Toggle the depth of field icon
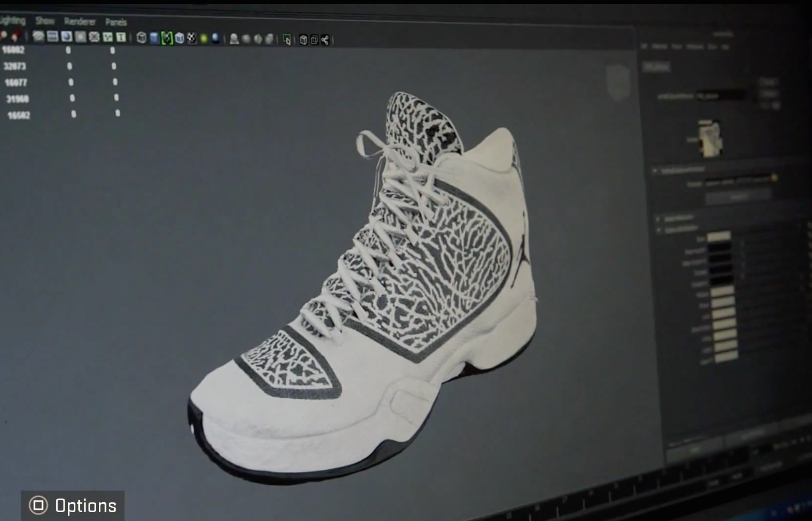 click(270, 39)
